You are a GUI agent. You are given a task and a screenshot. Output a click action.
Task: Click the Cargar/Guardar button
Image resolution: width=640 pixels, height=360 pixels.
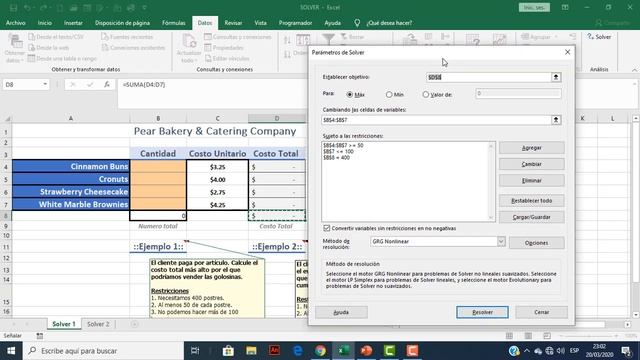coord(531,217)
